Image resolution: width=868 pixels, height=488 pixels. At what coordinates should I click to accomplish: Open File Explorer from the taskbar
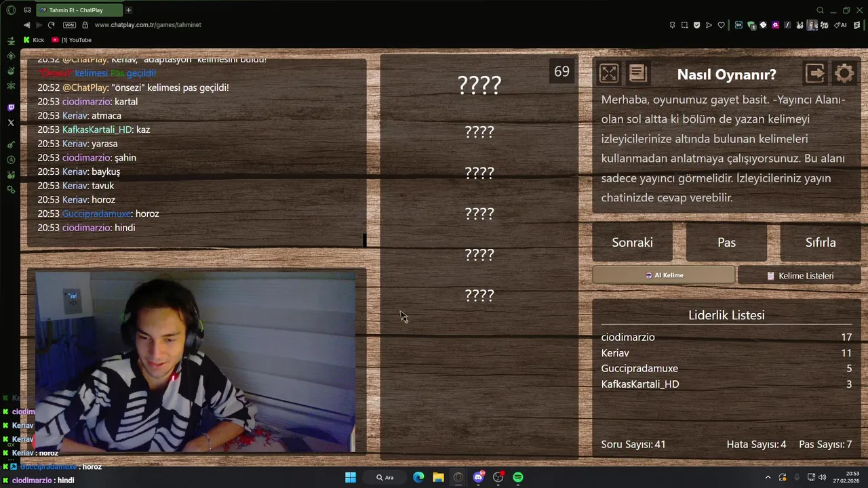[439, 477]
